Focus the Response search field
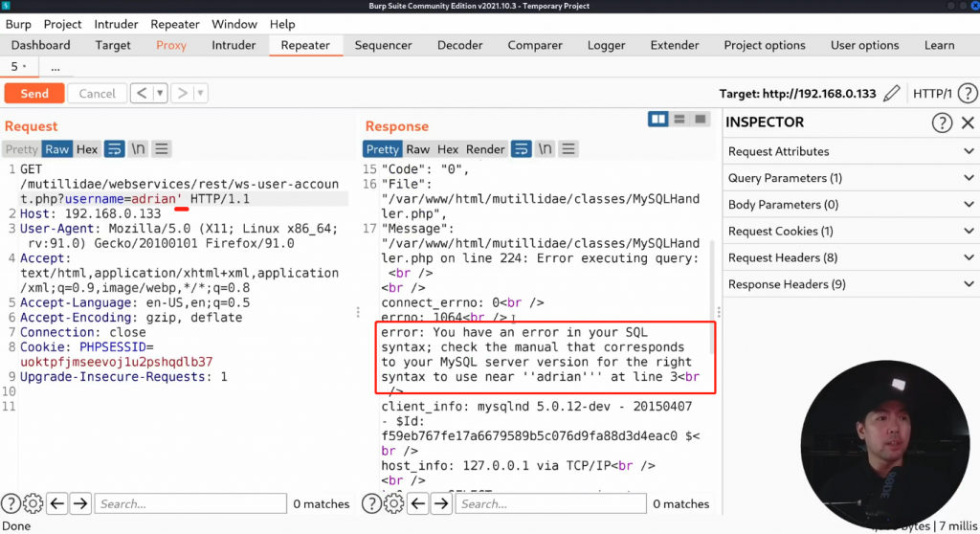This screenshot has width=980, height=534. pyautogui.click(x=550, y=503)
